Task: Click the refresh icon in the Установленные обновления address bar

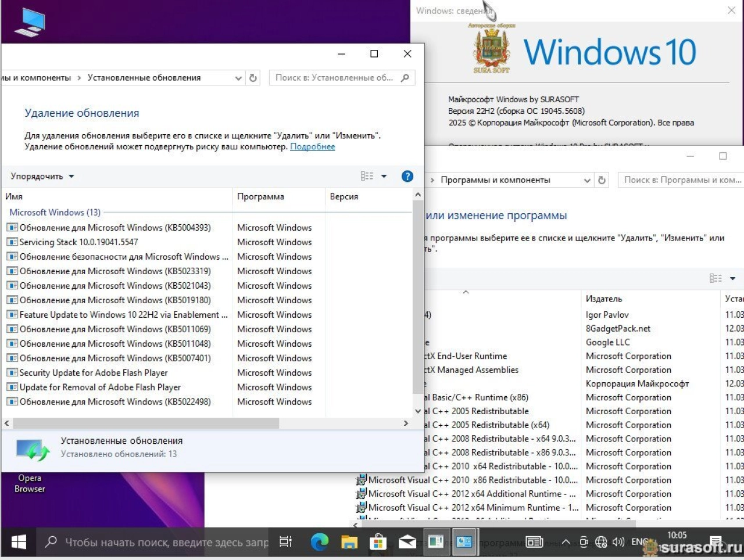Action: 253,78
